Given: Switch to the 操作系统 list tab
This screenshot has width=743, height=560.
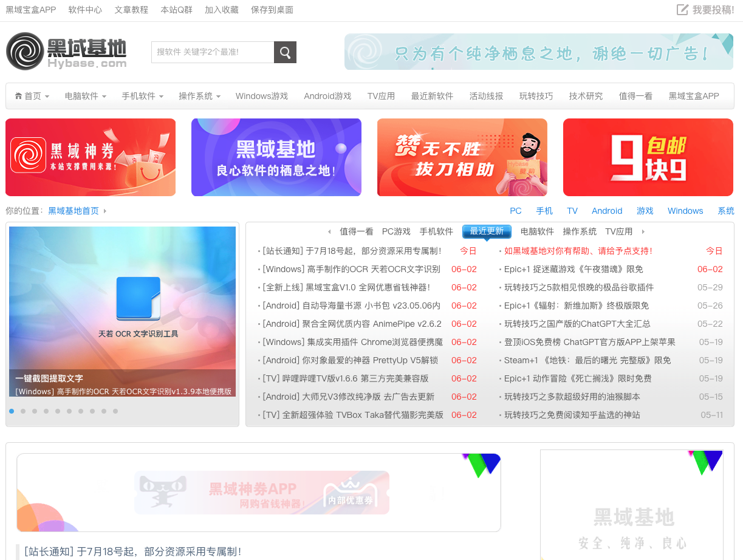Looking at the screenshot, I should tap(580, 231).
